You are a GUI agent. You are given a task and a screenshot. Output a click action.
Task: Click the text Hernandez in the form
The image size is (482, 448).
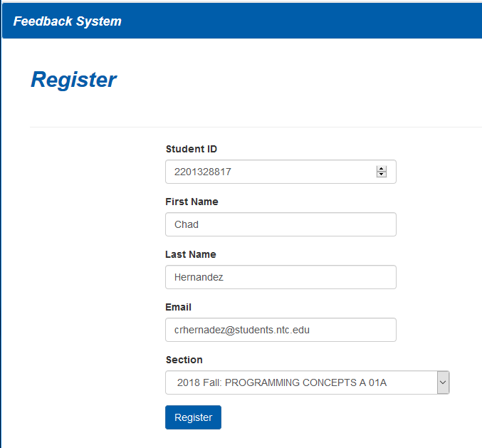199,277
